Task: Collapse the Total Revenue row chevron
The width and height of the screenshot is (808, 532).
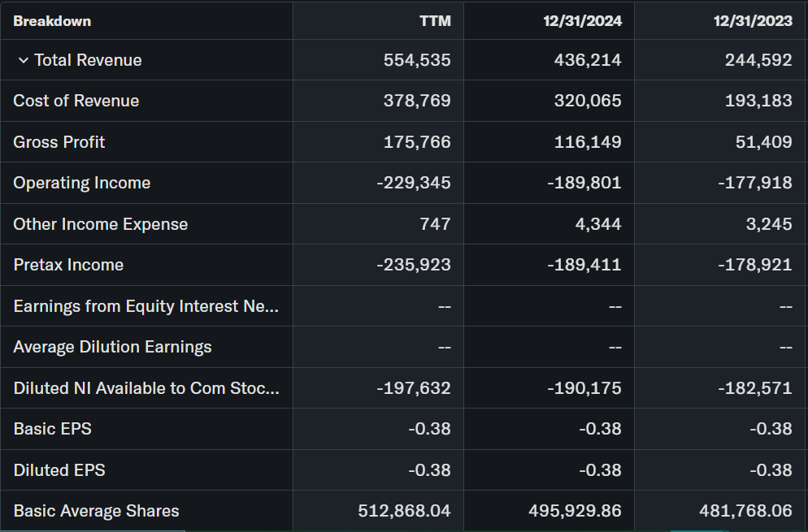Action: point(23,61)
